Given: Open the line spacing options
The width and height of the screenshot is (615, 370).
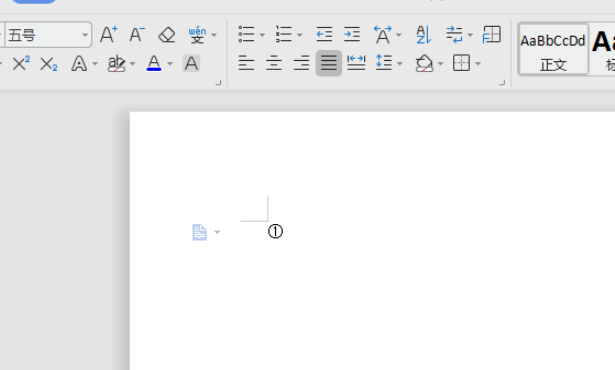Looking at the screenshot, I should (x=384, y=63).
